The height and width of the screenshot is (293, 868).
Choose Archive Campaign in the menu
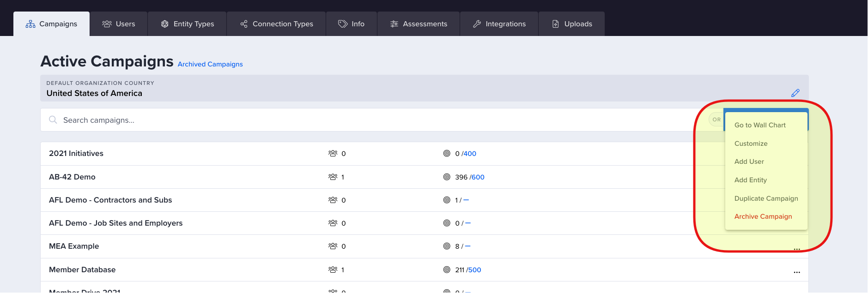tap(763, 216)
